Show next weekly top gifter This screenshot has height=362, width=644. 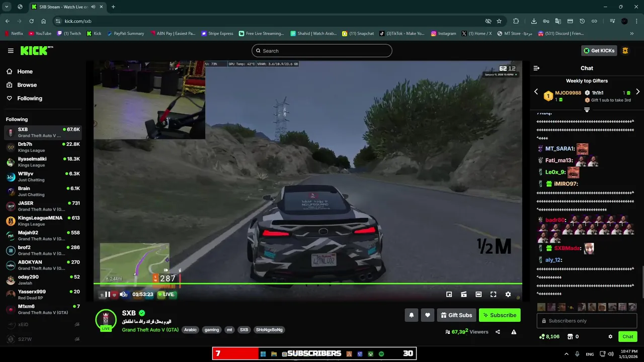point(637,92)
